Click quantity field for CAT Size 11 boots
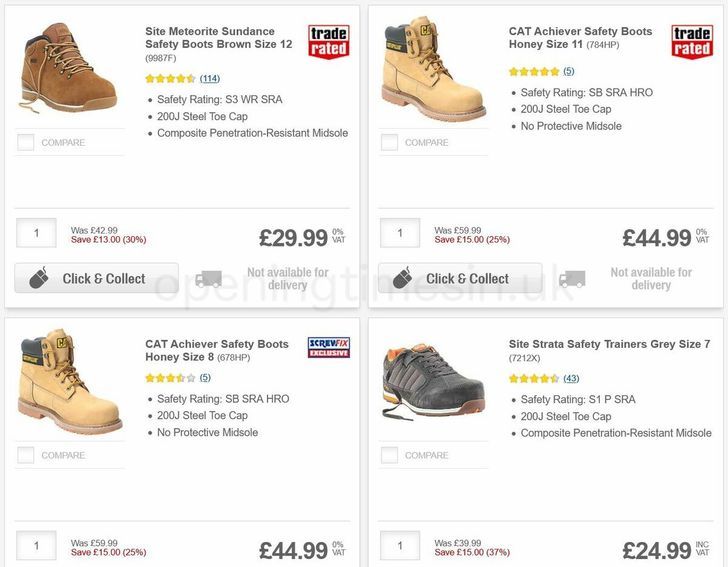The height and width of the screenshot is (567, 728). [x=400, y=233]
